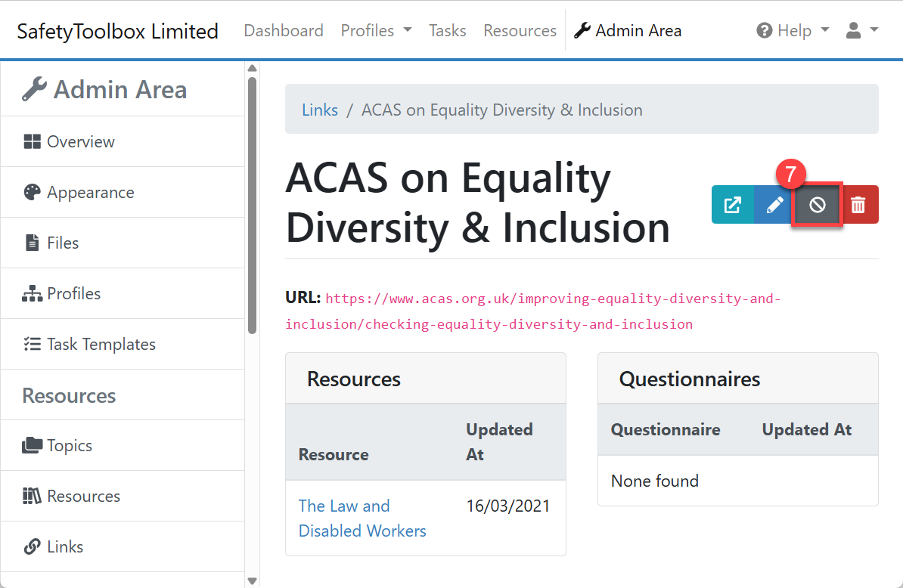Image resolution: width=903 pixels, height=588 pixels.
Task: Click the Links breadcrumb
Action: click(x=320, y=110)
